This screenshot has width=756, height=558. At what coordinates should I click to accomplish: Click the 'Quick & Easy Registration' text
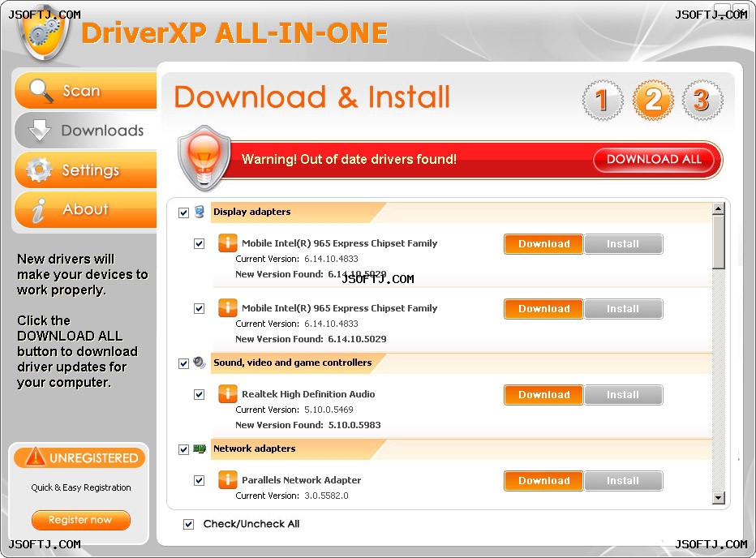tap(81, 487)
